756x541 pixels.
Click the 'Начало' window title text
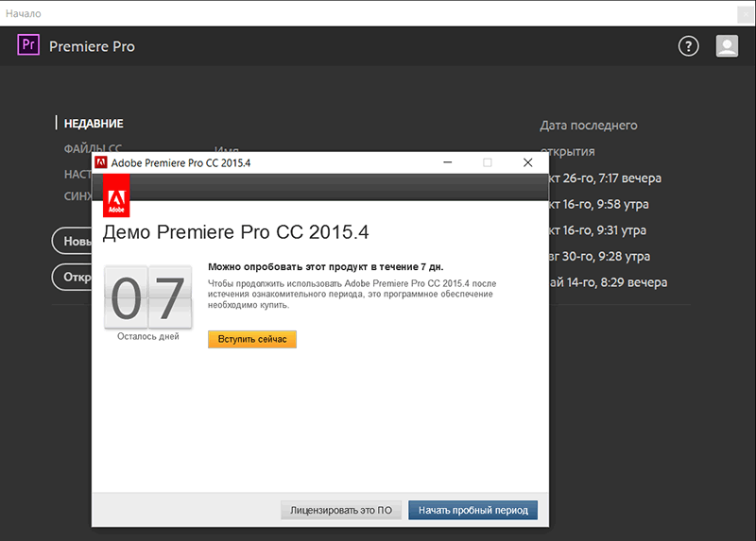pyautogui.click(x=23, y=13)
